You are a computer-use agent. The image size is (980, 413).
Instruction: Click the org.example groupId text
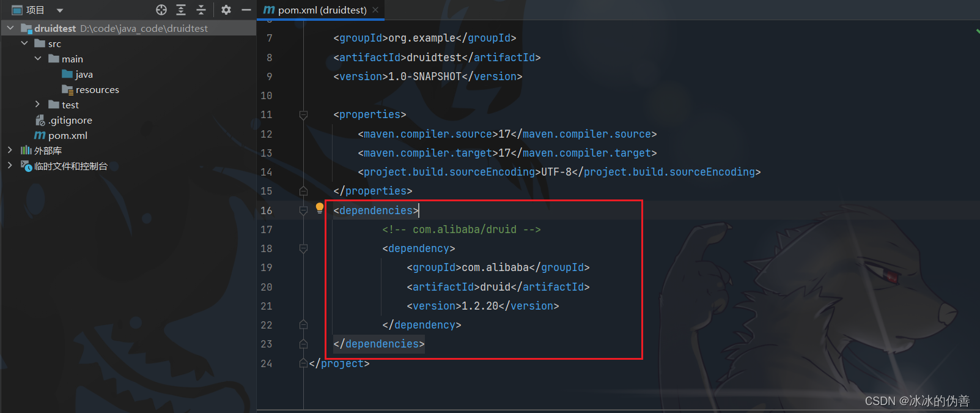(422, 38)
